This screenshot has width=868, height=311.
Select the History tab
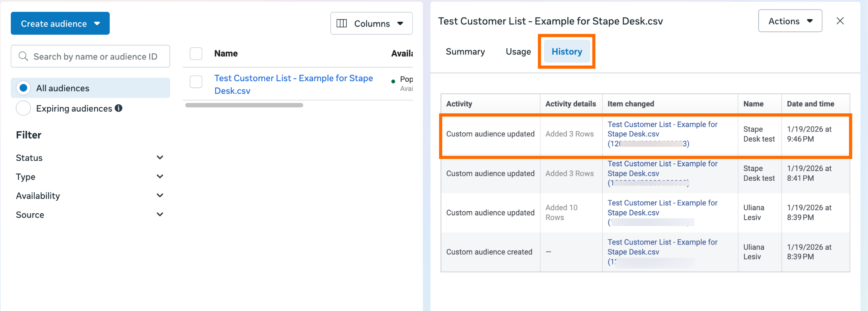[x=567, y=52]
